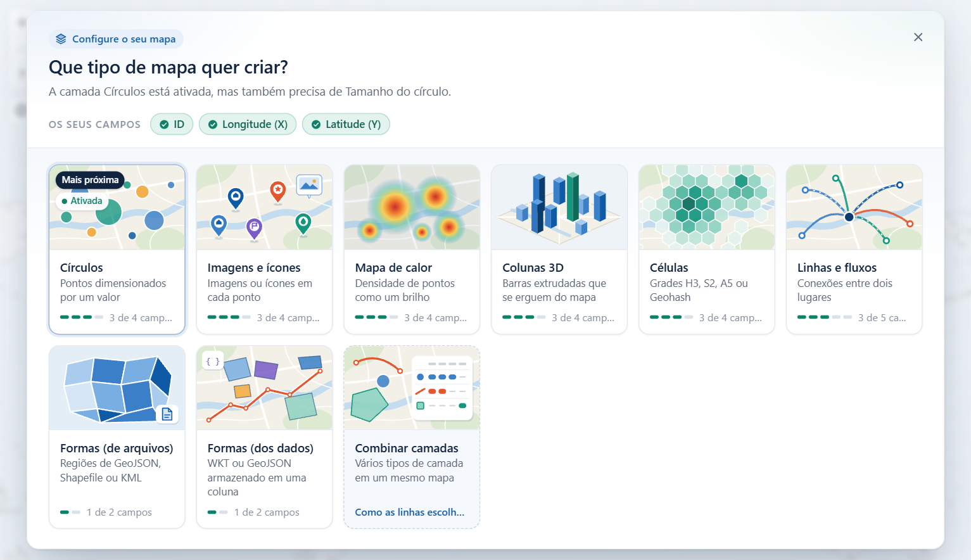971x560 pixels.
Task: Click the checkmark icon on Longitude chip
Action: (x=213, y=125)
